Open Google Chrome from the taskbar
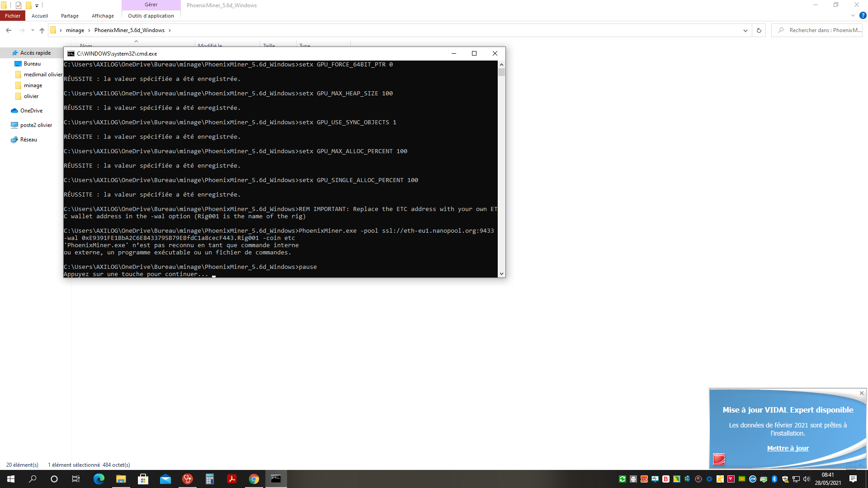The image size is (868, 488). click(254, 479)
